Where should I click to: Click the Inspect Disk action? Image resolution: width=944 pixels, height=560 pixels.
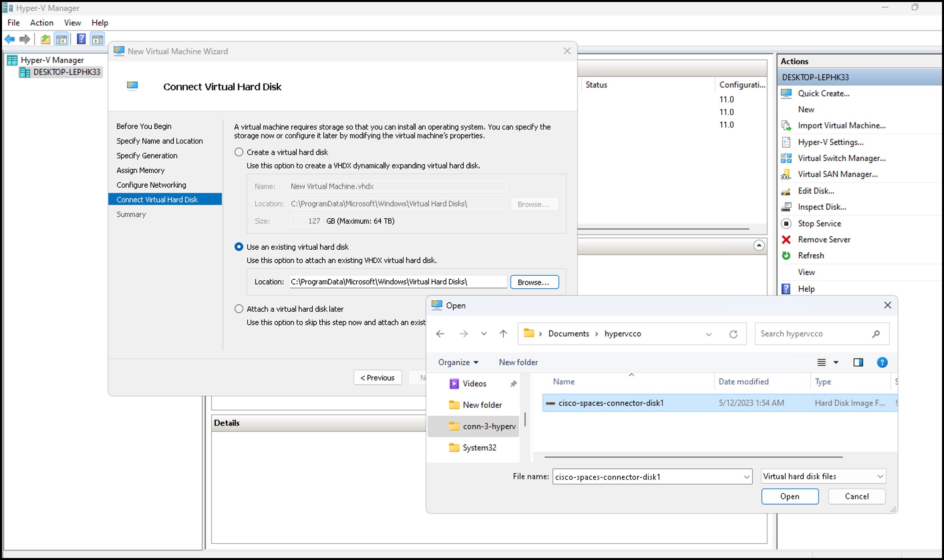click(x=822, y=207)
